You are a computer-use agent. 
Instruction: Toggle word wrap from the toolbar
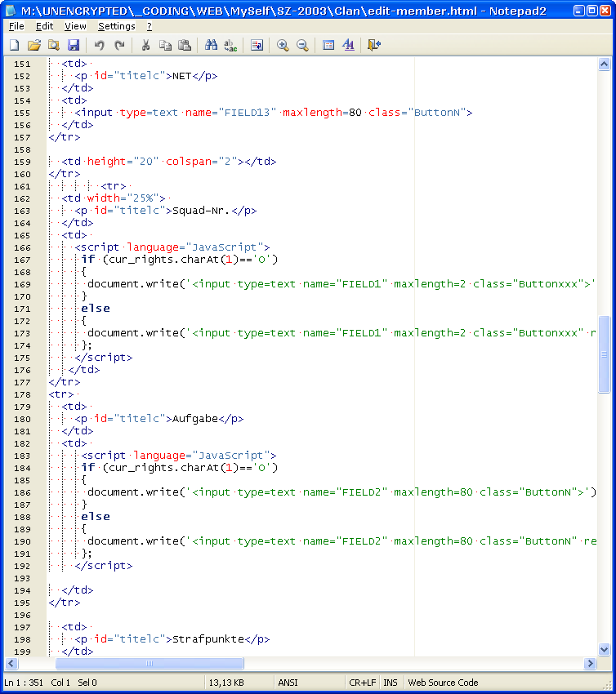(257, 45)
